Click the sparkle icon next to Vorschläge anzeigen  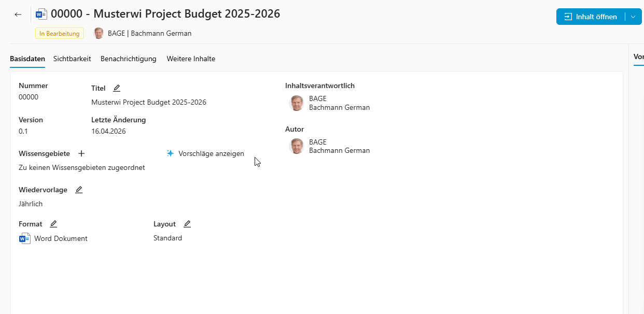(170, 153)
